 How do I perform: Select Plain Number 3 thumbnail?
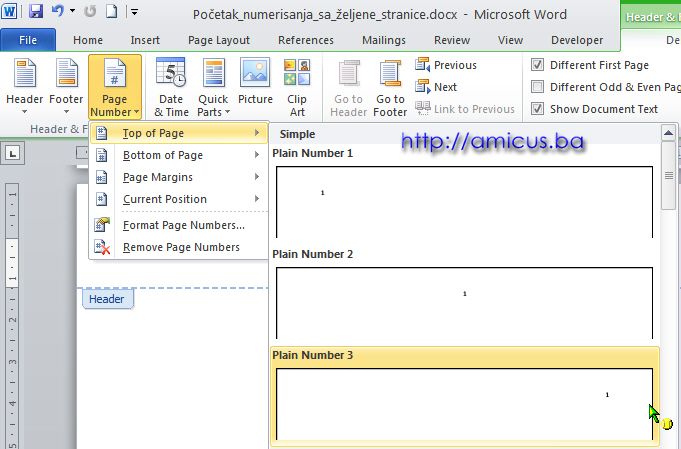pos(464,404)
